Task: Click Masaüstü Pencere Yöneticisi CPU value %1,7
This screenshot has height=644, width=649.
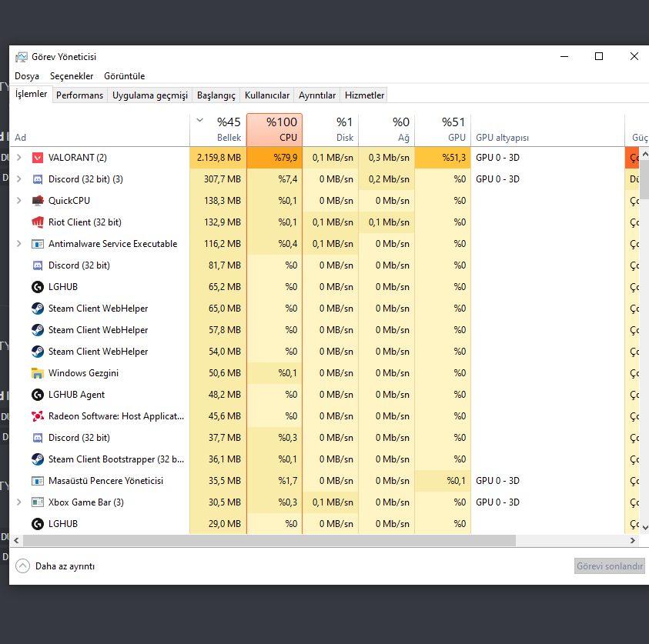Action: 288,481
